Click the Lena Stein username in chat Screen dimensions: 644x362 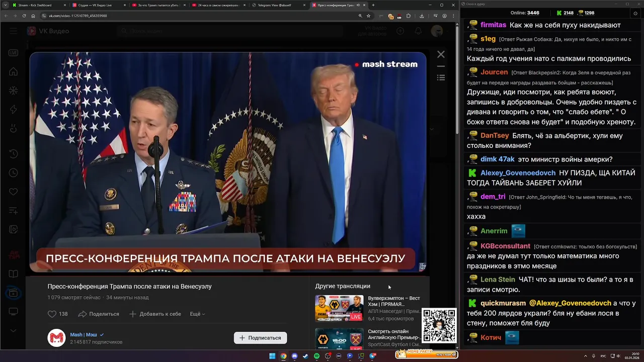click(498, 280)
